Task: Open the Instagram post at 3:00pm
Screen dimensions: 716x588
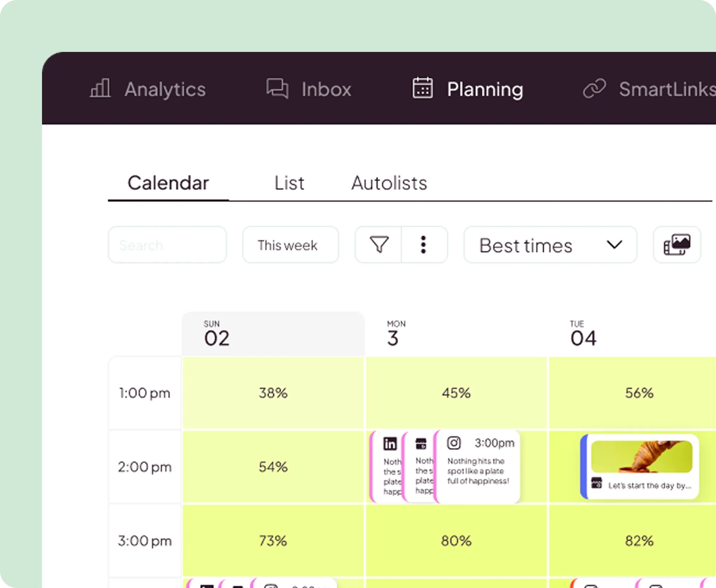Action: pyautogui.click(x=478, y=466)
